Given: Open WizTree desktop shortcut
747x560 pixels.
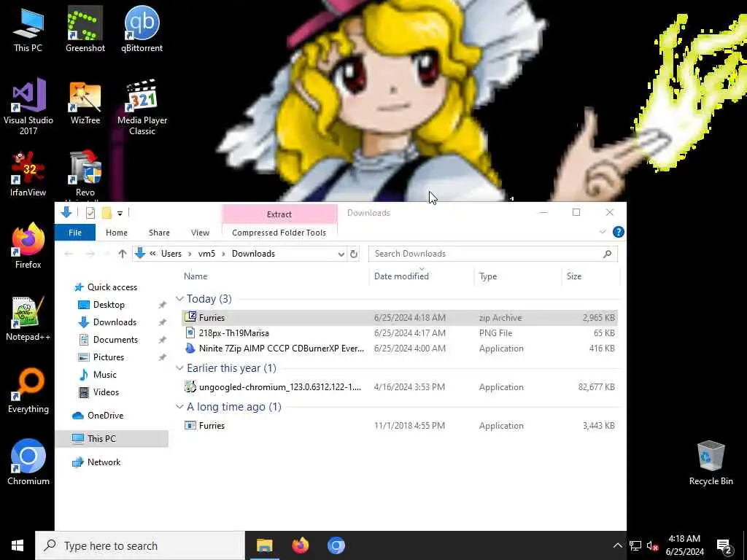Looking at the screenshot, I should point(85,102).
